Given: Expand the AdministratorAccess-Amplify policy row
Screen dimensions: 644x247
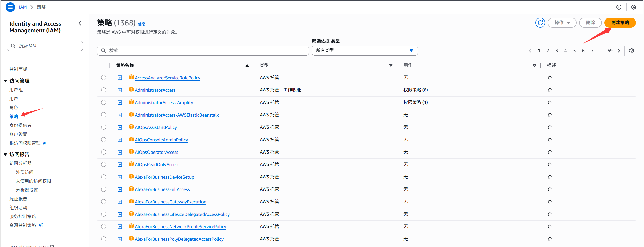Looking at the screenshot, I should tap(120, 103).
